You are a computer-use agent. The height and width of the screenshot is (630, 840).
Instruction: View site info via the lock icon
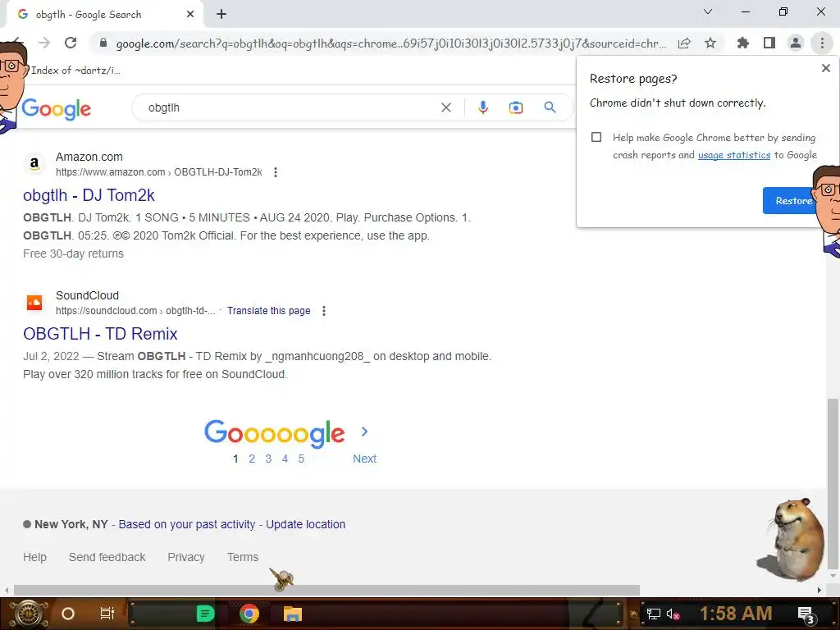[103, 43]
